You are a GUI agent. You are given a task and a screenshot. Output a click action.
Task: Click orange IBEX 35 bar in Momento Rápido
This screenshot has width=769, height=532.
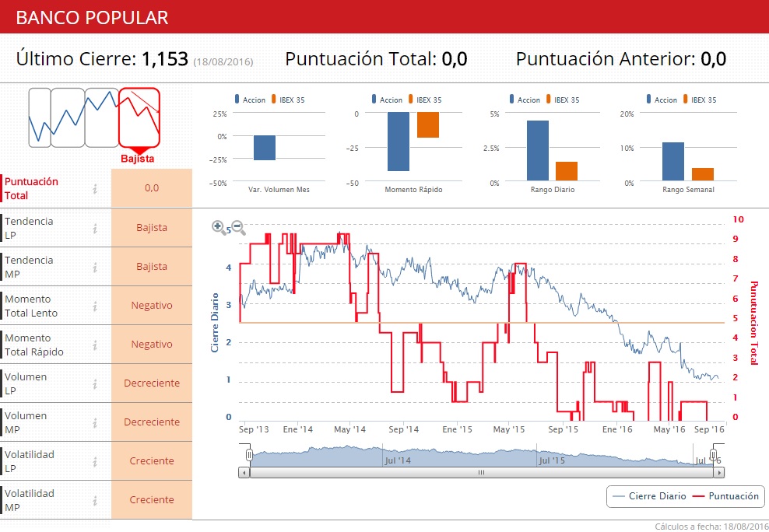pos(428,125)
